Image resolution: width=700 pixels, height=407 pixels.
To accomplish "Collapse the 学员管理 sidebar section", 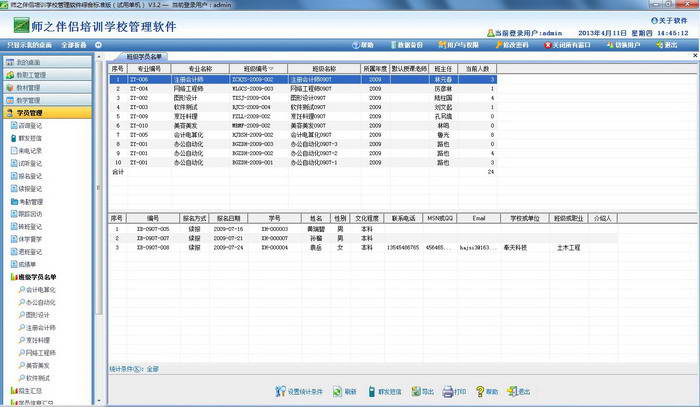I will pos(47,113).
